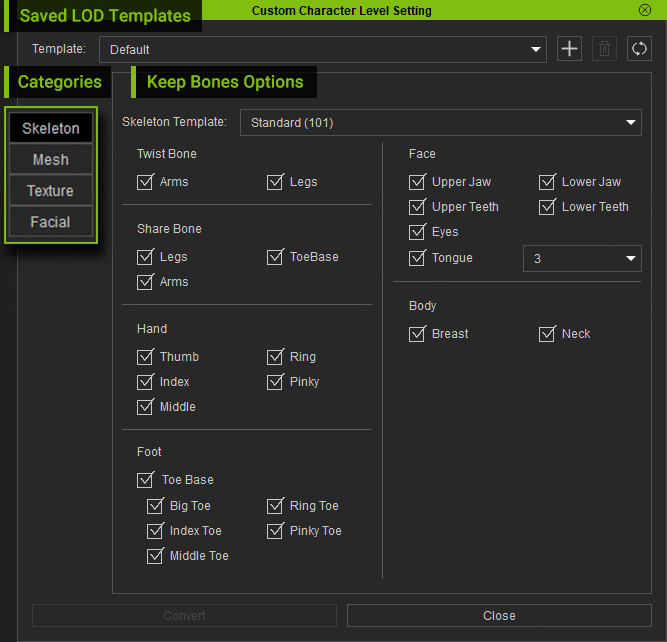Viewport: 667px width, 642px height.
Task: Select the Skeleton category
Action: tap(51, 129)
